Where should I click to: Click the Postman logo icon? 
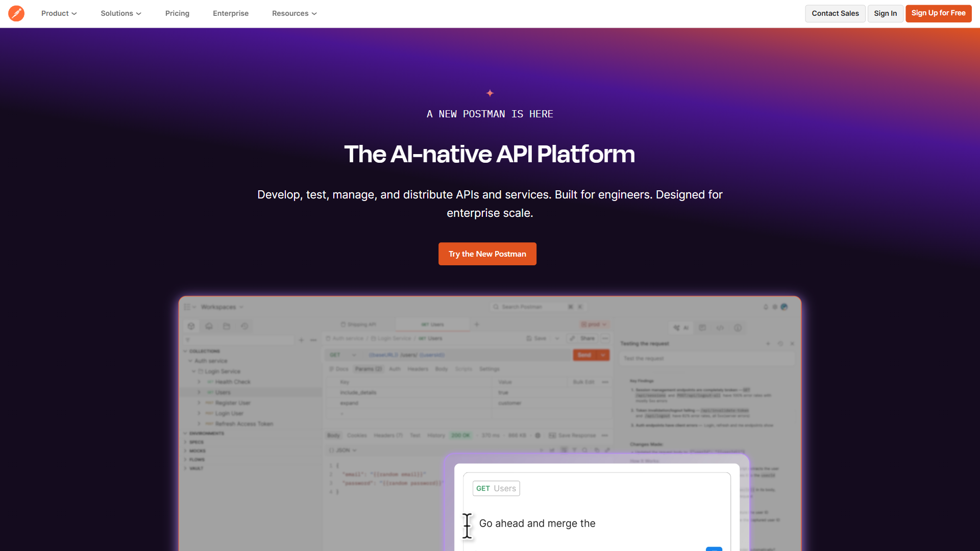[x=16, y=13]
